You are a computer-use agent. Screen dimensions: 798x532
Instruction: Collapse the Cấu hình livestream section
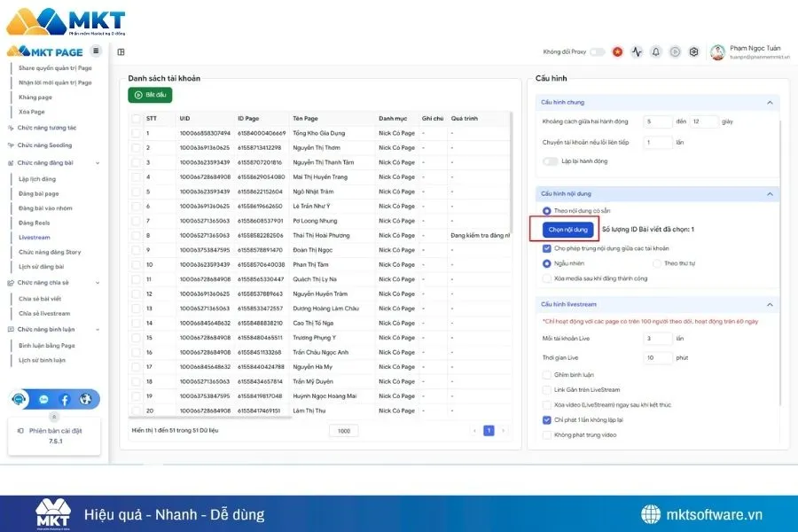click(x=769, y=304)
